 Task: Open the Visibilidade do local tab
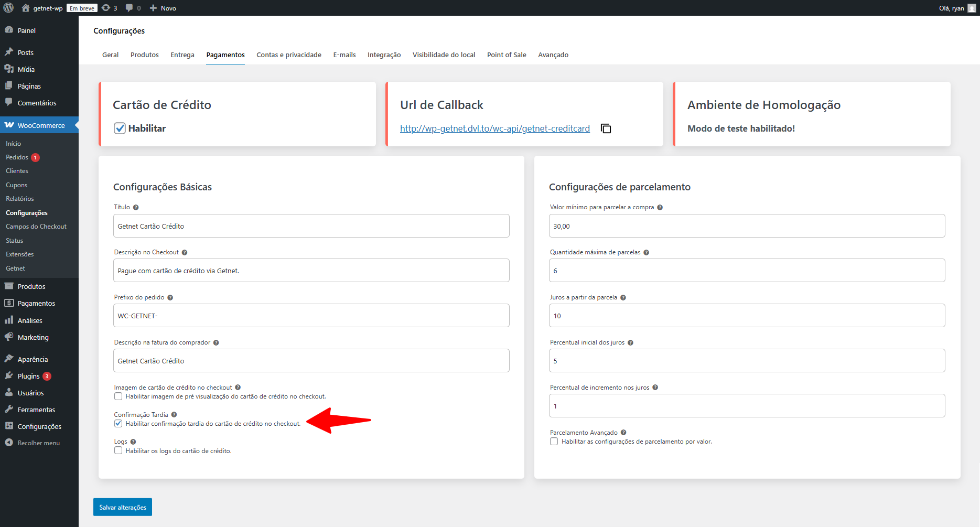(444, 55)
